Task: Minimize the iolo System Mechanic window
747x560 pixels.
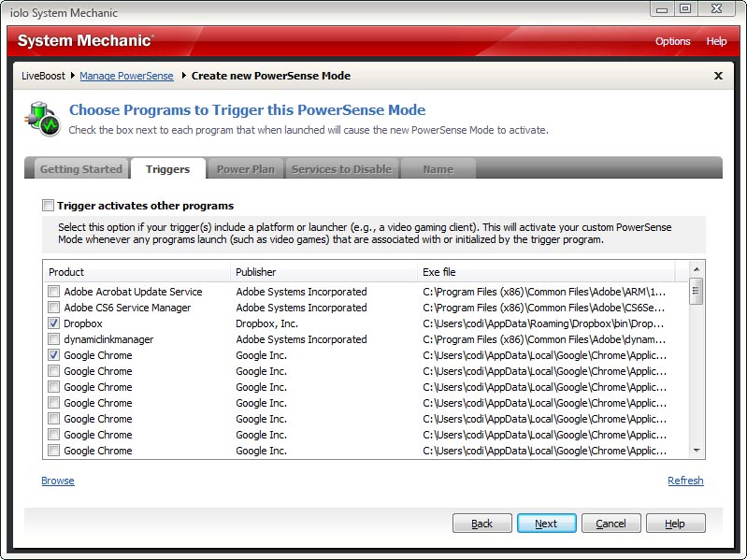Action: click(x=662, y=8)
